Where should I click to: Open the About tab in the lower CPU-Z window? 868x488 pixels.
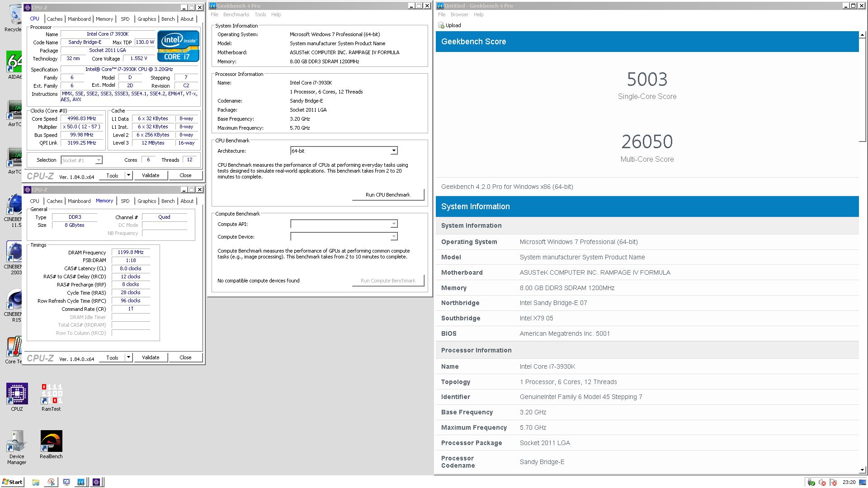click(x=187, y=201)
